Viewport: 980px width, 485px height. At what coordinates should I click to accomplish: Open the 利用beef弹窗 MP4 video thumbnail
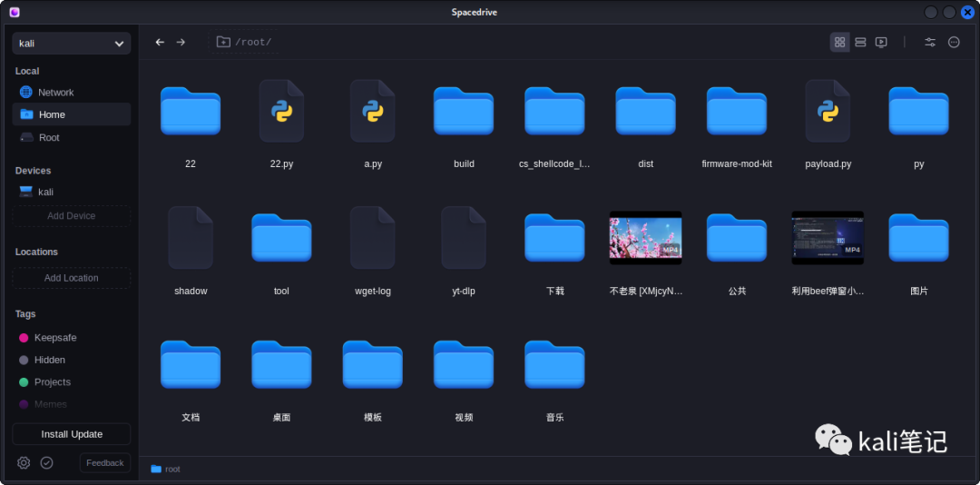coord(828,238)
